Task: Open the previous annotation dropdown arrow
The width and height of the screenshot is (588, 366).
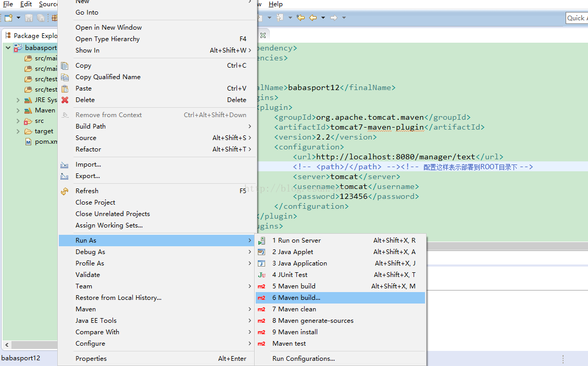Action: coord(290,18)
